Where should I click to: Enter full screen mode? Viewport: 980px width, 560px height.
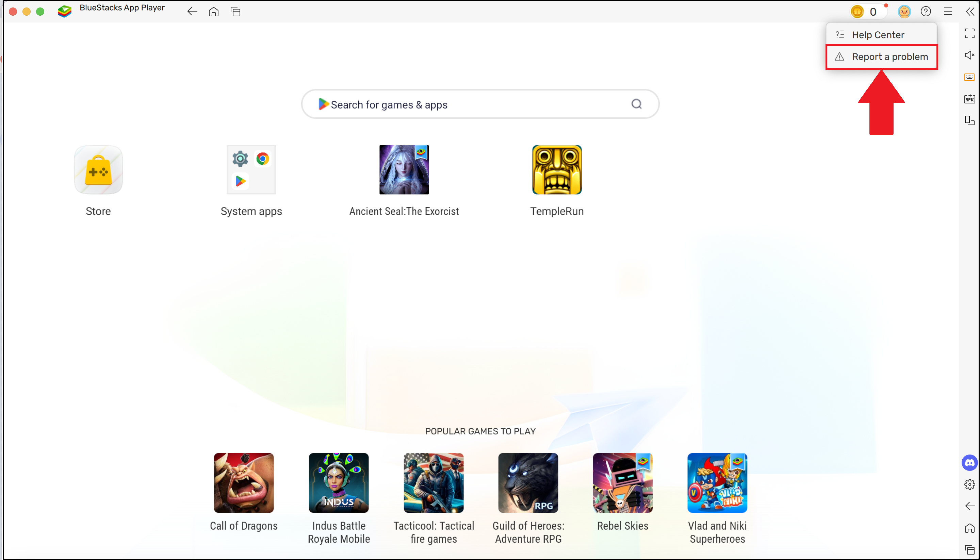coord(969,33)
